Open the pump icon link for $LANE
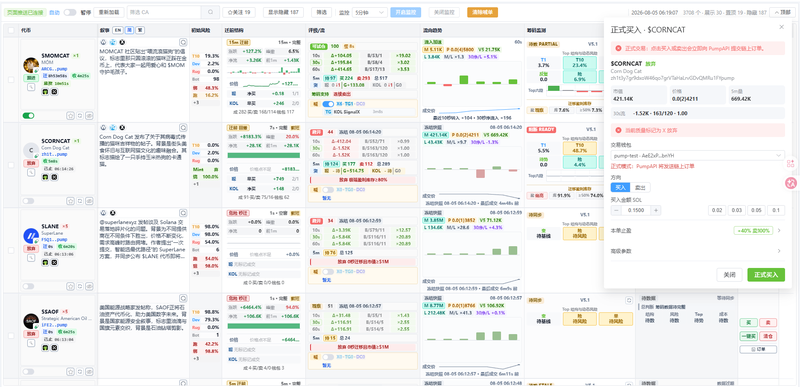 click(45, 262)
